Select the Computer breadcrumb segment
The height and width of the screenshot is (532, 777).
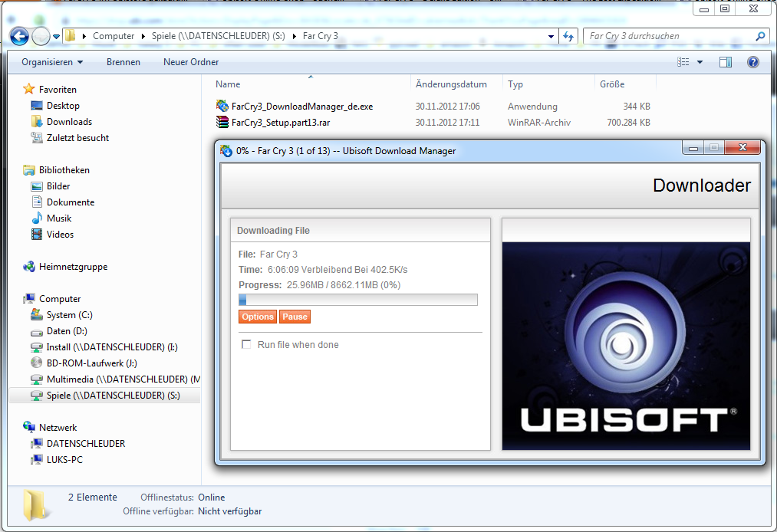114,36
